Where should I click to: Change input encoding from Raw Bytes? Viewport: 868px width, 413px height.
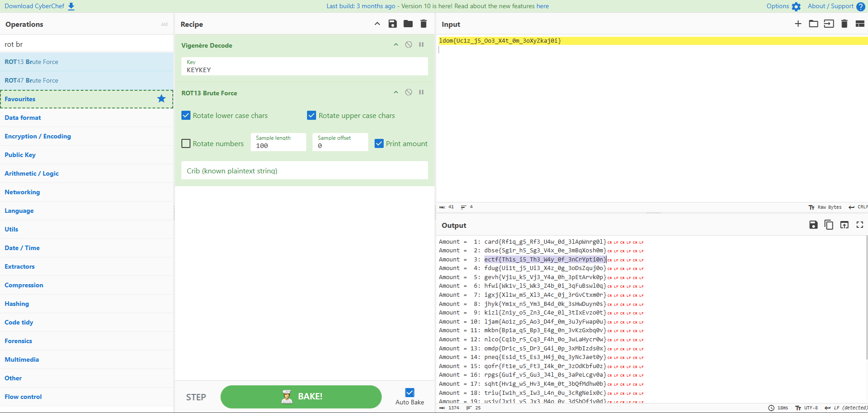point(825,207)
